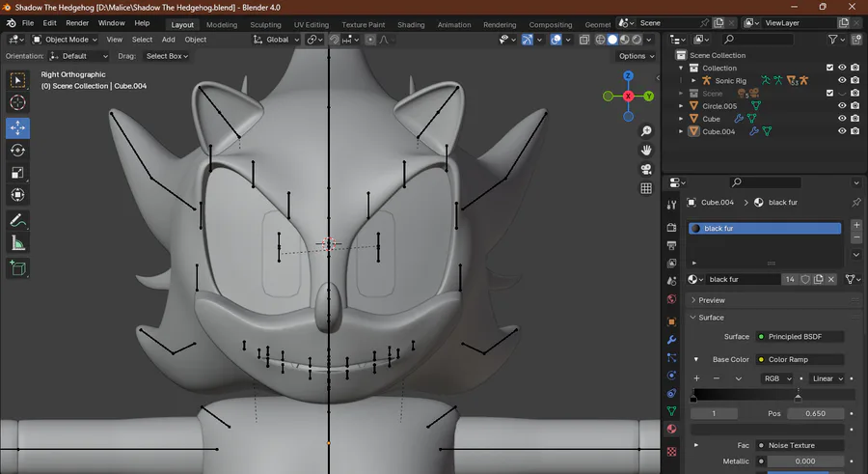Screen dimensions: 868x474
Task: Switch to the Sculpting workspace tab
Action: pos(265,24)
